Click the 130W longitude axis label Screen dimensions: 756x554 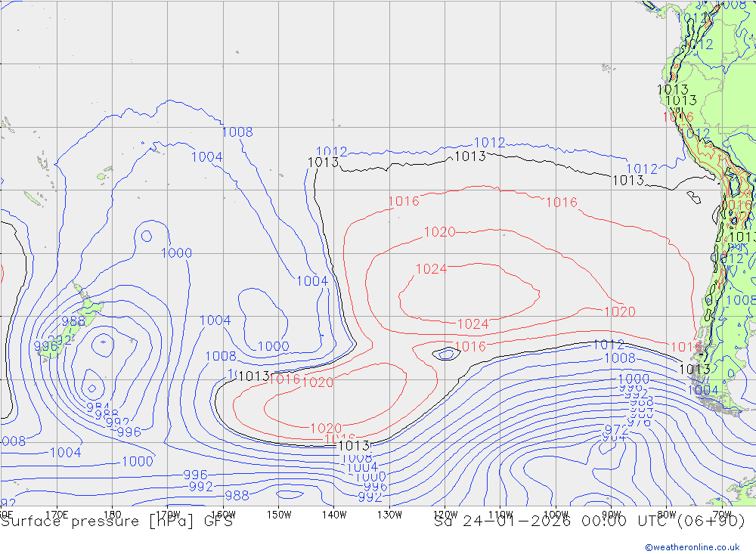pos(389,515)
